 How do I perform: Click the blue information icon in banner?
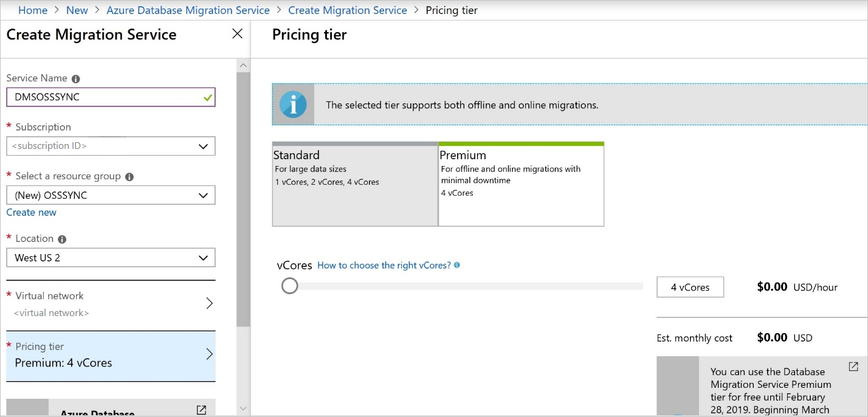click(293, 105)
